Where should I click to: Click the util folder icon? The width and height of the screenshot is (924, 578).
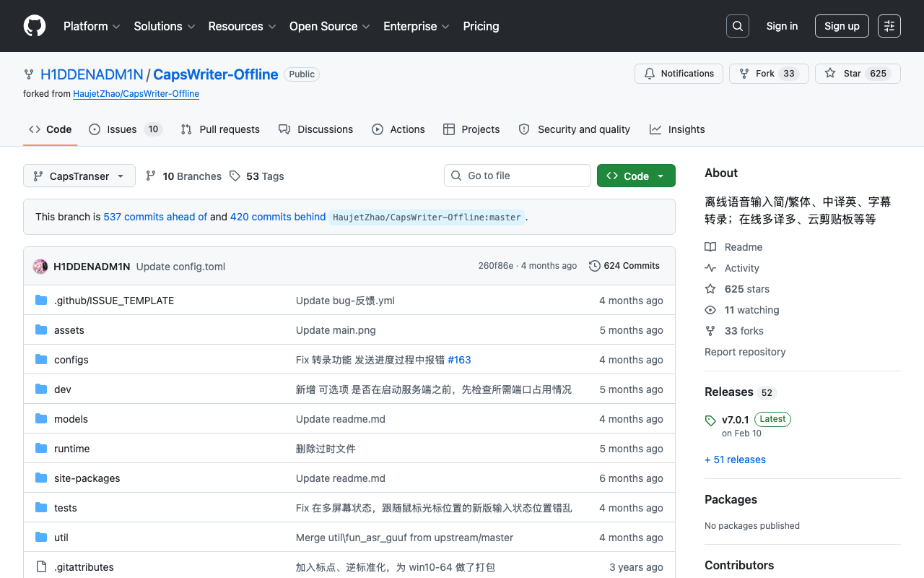point(41,538)
